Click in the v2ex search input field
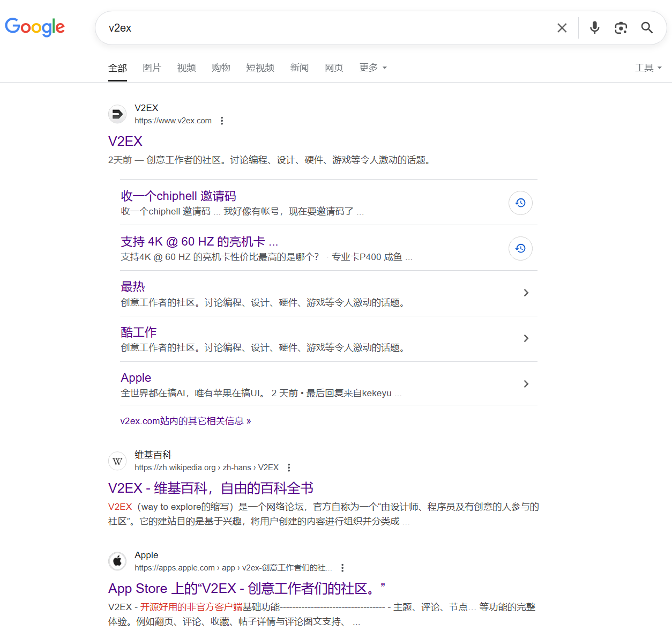The image size is (672, 638). pos(327,28)
